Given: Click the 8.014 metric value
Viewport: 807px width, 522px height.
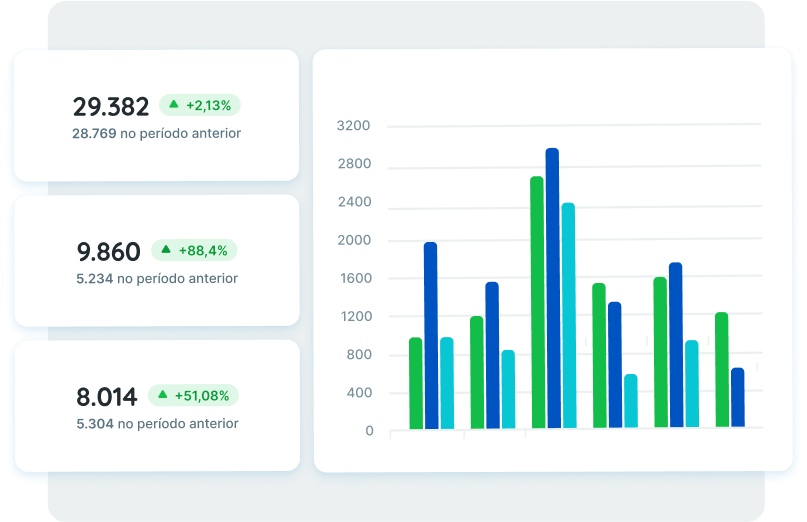Looking at the screenshot, I should tap(107, 397).
